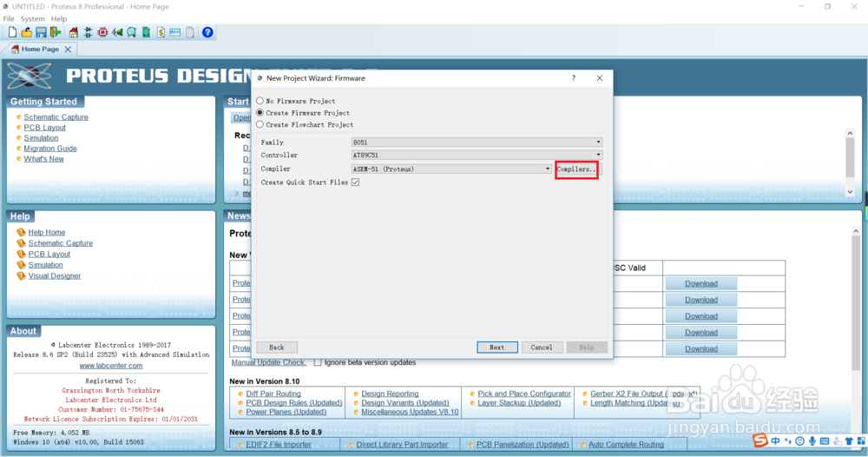Toggle the Chinese/English input mode icon
This screenshot has height=457, width=868.
click(x=775, y=441)
